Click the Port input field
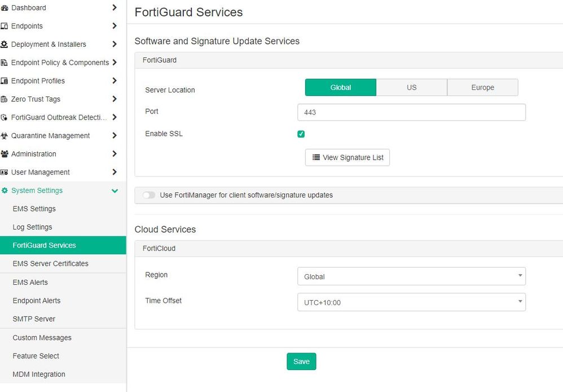Image resolution: width=563 pixels, height=392 pixels. 411,112
